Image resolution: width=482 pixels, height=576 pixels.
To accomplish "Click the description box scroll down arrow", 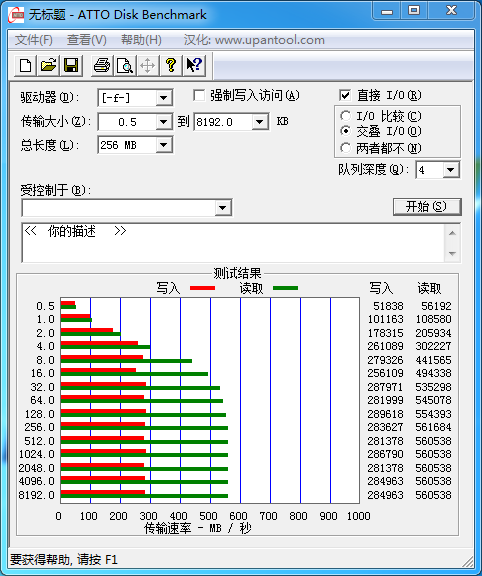I will 452,253.
